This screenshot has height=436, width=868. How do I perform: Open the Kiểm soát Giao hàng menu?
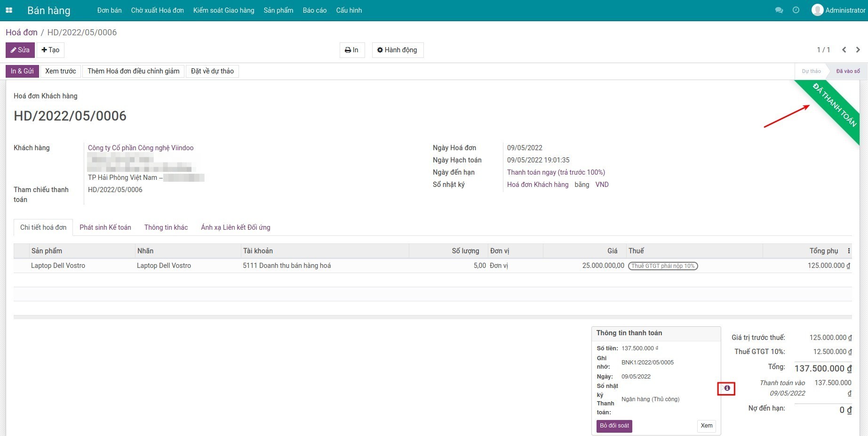click(223, 10)
